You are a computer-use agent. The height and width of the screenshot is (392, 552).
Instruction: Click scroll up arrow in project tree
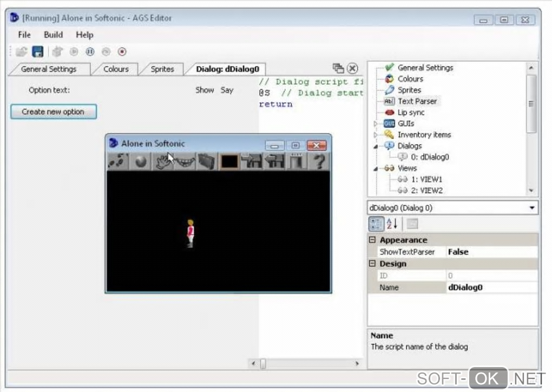tap(531, 68)
